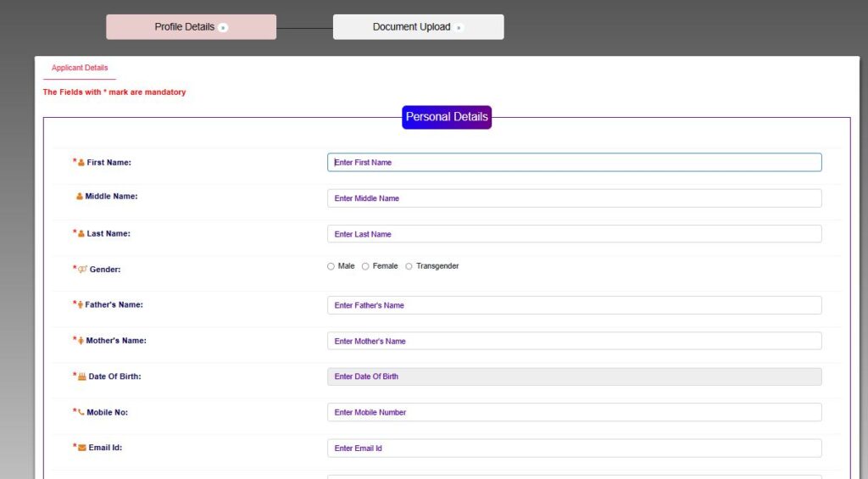Image resolution: width=868 pixels, height=479 pixels.
Task: Click the 'First Name:' label text
Action: [x=109, y=163]
